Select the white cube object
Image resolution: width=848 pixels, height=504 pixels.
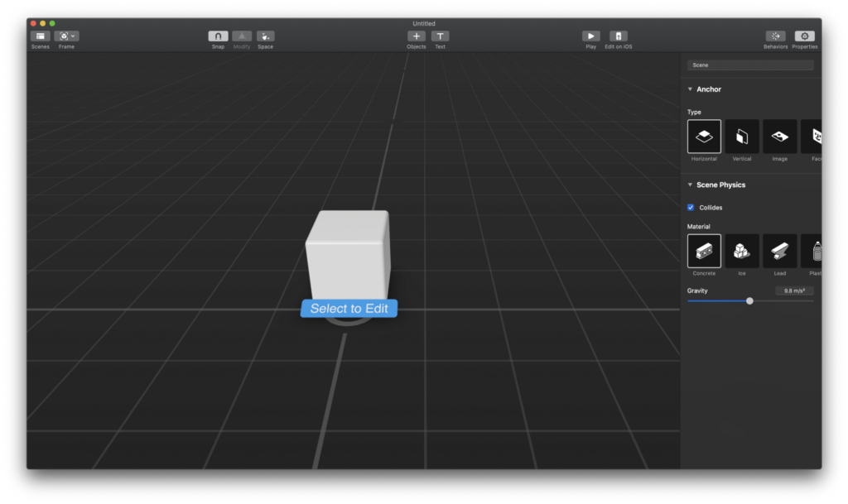[349, 254]
